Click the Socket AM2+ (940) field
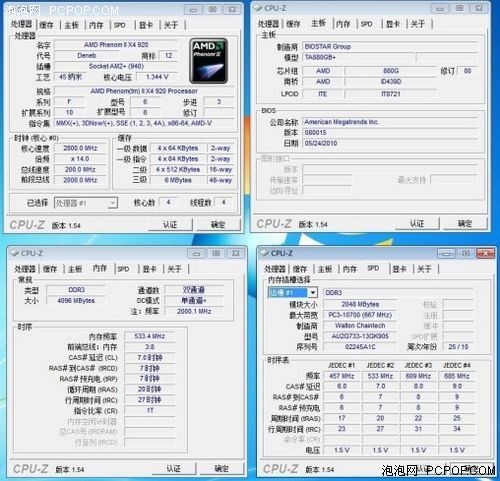Image resolution: width=500 pixels, height=481 pixels. 116,66
